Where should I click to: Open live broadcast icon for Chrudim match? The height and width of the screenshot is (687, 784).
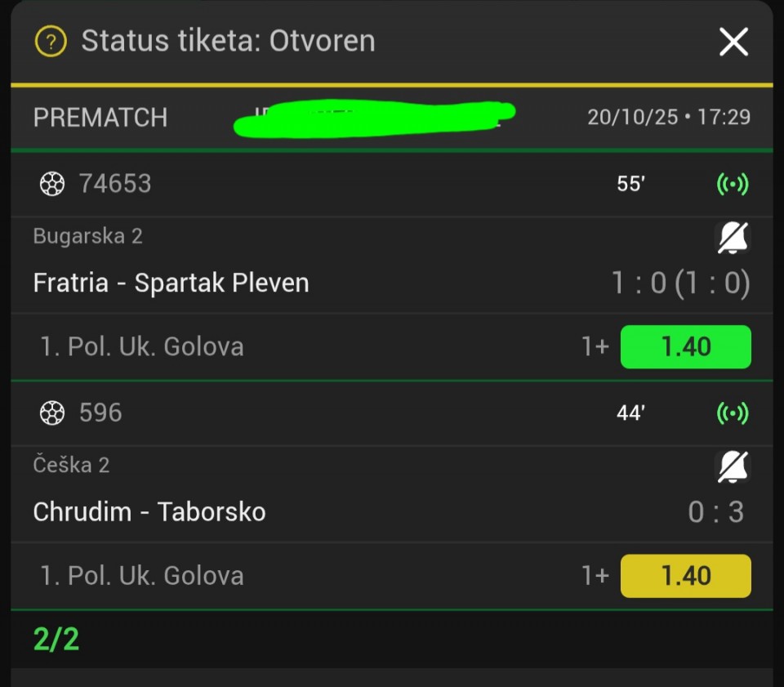732,413
